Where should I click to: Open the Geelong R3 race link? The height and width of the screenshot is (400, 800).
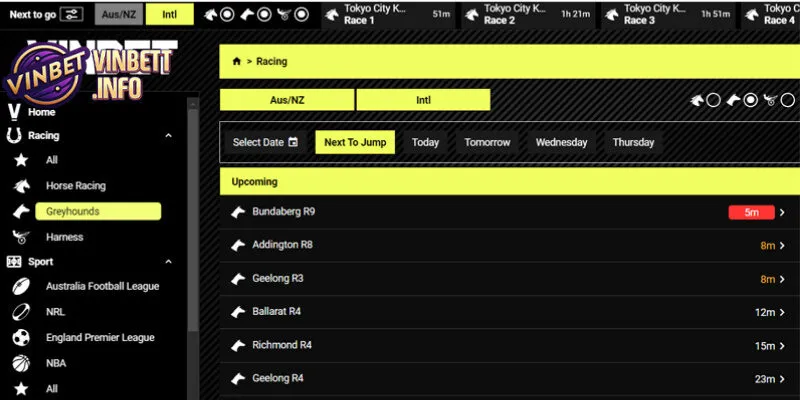tap(278, 278)
